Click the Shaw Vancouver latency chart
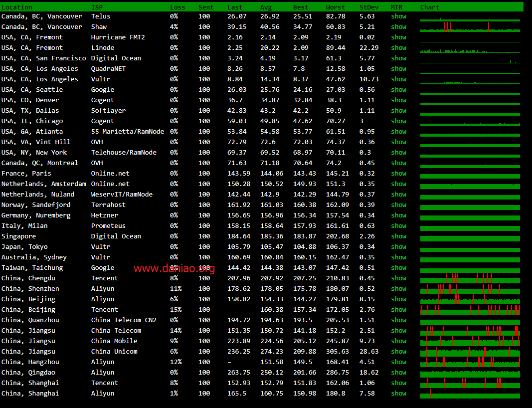 470,27
